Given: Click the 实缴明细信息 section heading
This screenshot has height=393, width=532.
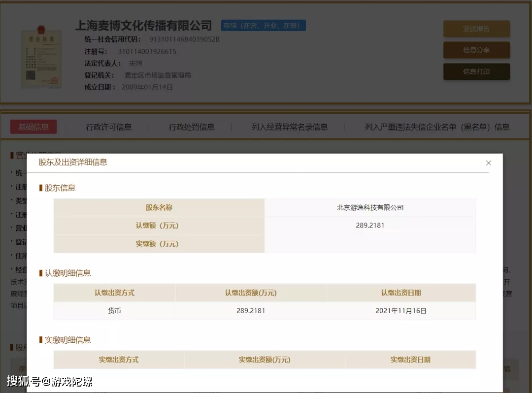Looking at the screenshot, I should coord(67,340).
